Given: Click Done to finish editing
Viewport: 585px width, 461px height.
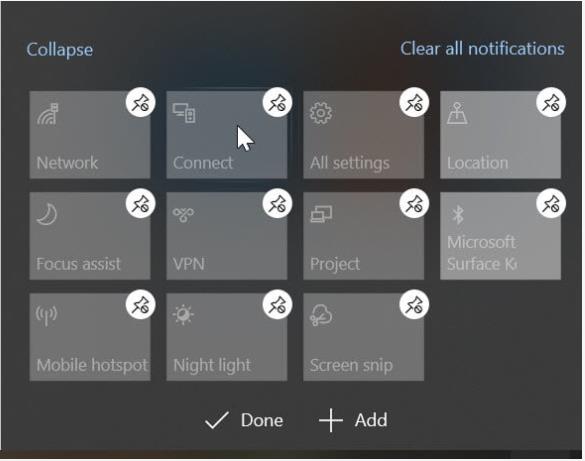Looking at the screenshot, I should tap(244, 420).
